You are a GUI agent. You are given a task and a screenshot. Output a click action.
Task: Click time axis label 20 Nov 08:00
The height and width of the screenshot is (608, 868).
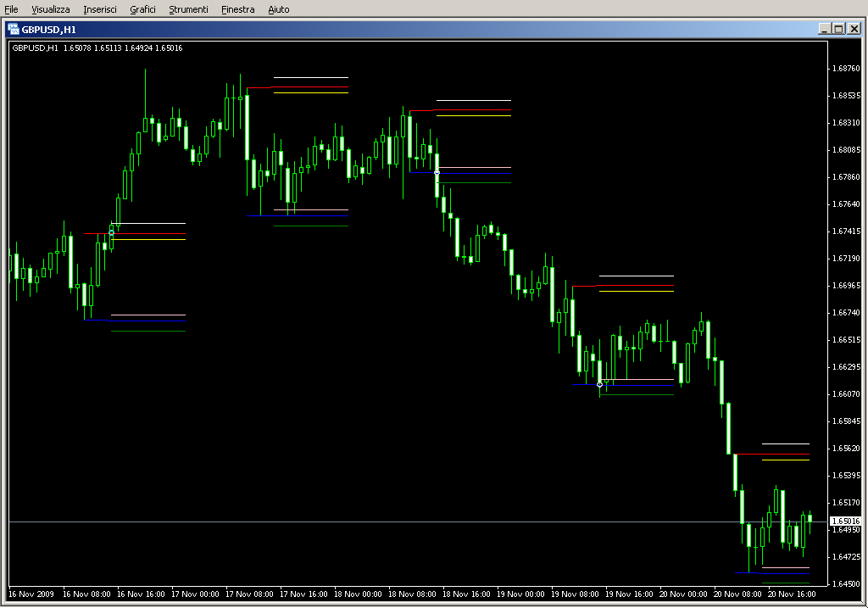coord(738,594)
